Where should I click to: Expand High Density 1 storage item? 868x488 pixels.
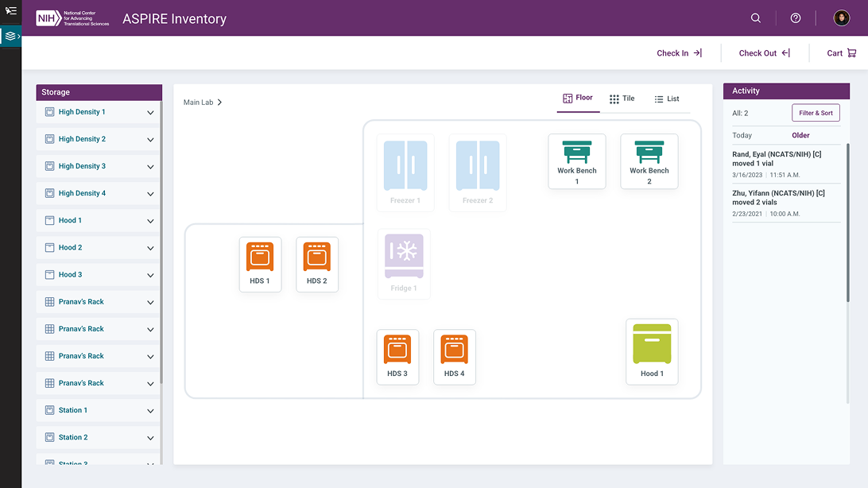click(x=150, y=113)
